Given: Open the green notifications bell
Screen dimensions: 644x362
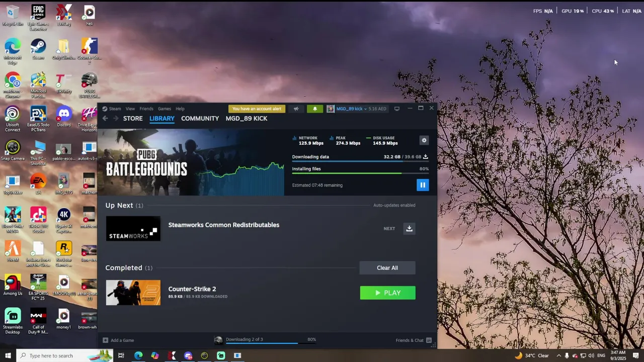Looking at the screenshot, I should (315, 109).
